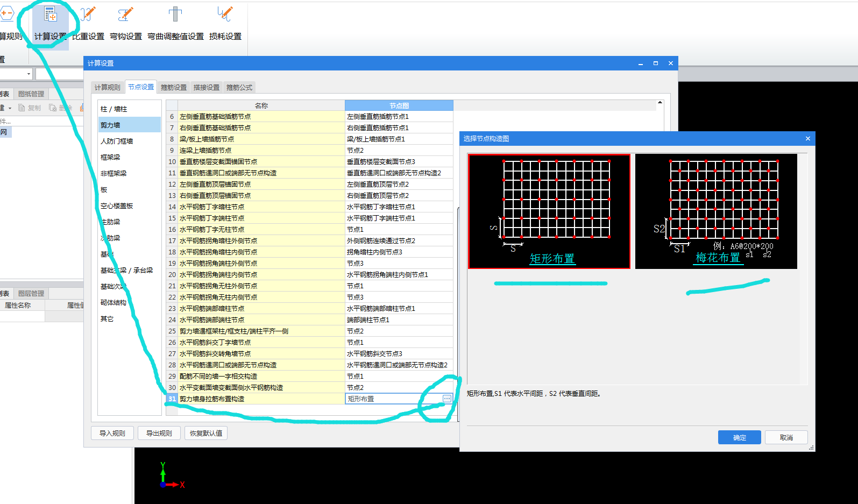Click the 导出规则 button
The height and width of the screenshot is (504, 858).
[x=159, y=433]
